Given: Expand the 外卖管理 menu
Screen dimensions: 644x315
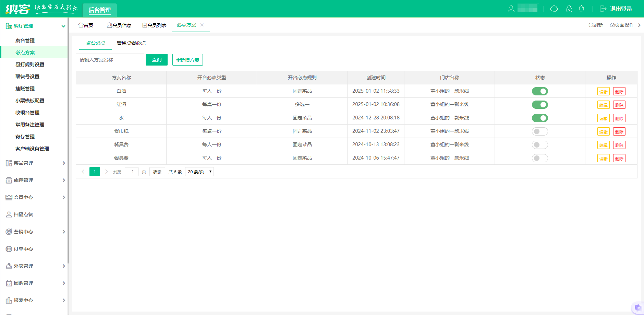Looking at the screenshot, I should tap(34, 266).
